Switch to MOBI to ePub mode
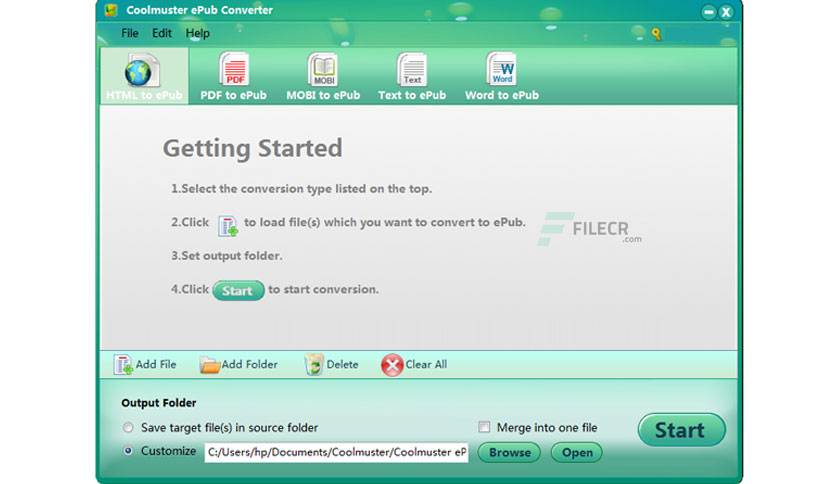This screenshot has height=484, width=836. [323, 76]
